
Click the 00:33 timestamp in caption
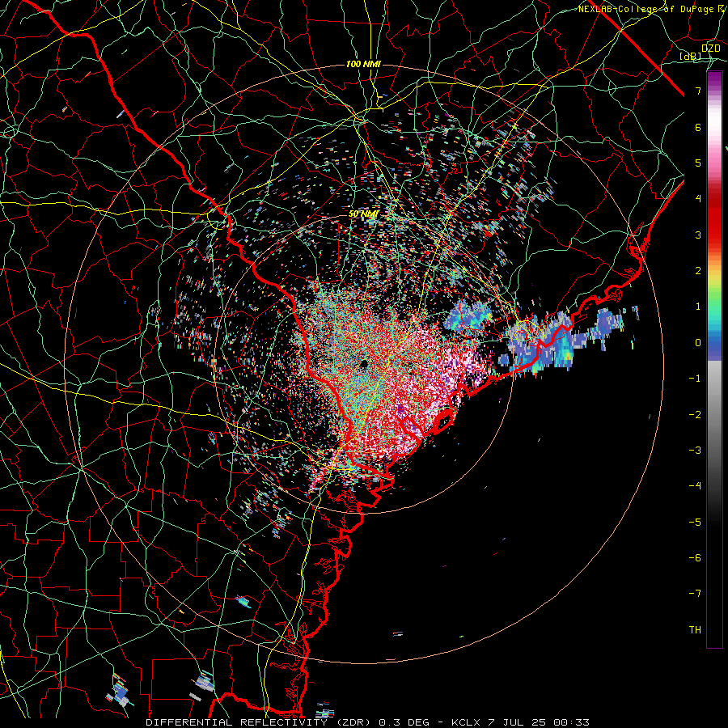574,722
